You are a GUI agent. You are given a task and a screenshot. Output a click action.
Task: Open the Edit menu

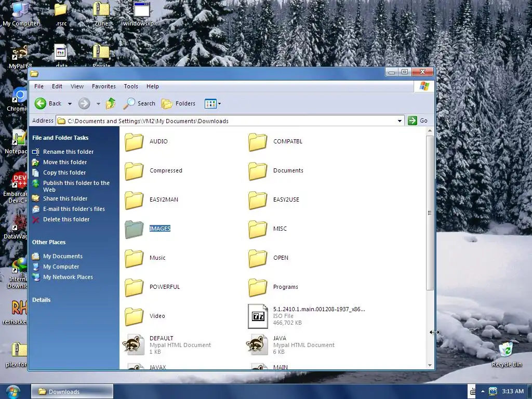[57, 86]
